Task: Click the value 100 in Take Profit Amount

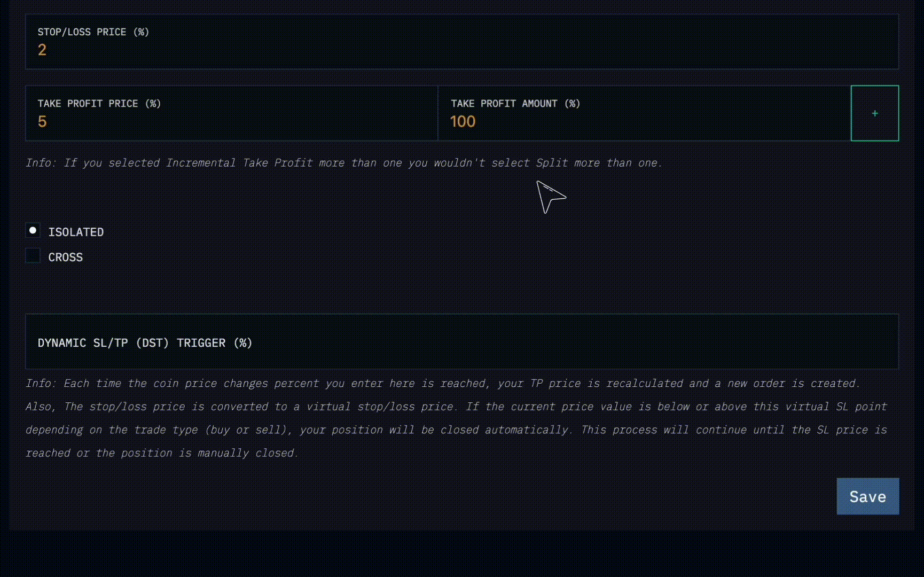Action: click(463, 122)
